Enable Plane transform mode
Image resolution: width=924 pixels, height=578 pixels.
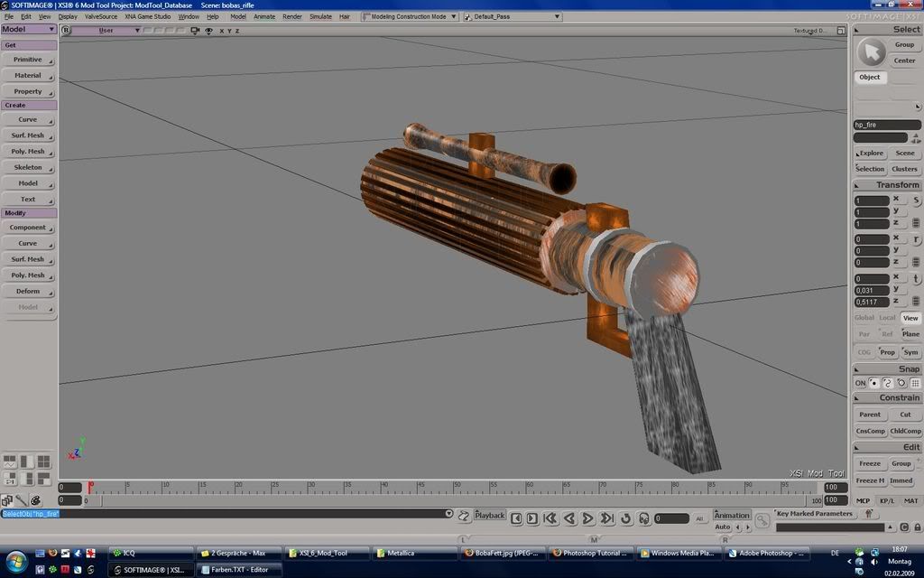(x=910, y=334)
